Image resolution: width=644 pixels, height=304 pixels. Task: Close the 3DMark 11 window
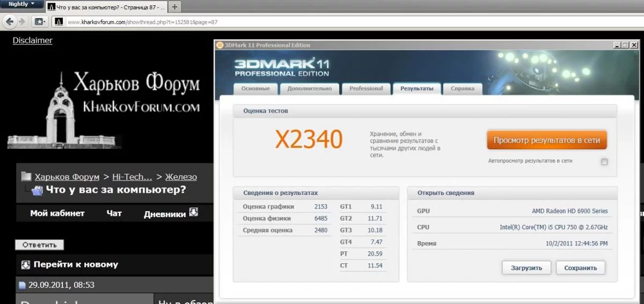pyautogui.click(x=634, y=45)
